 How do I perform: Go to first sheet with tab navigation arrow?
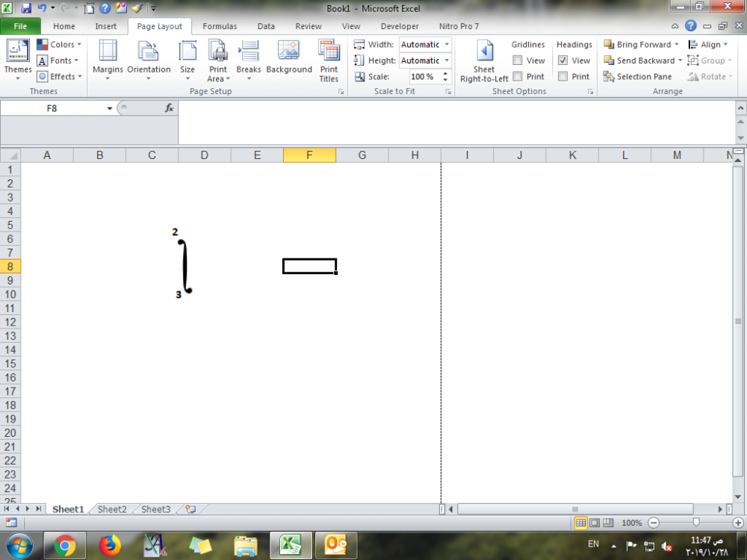tap(7, 509)
